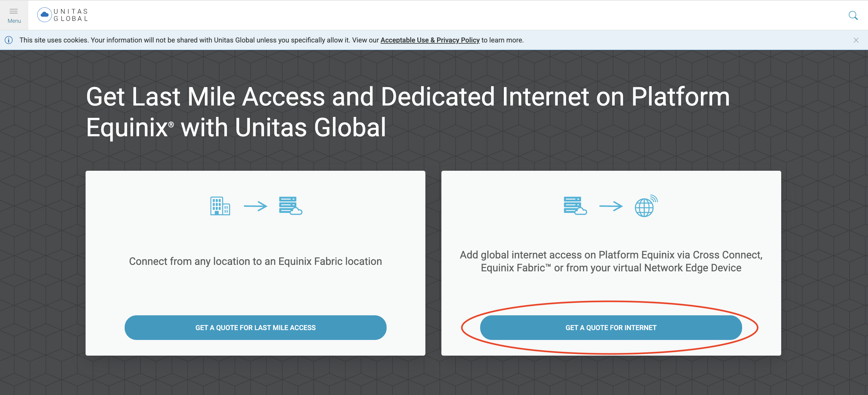Screen dimensions: 868x395
Task: Click the Unitas Global logo
Action: (x=63, y=15)
